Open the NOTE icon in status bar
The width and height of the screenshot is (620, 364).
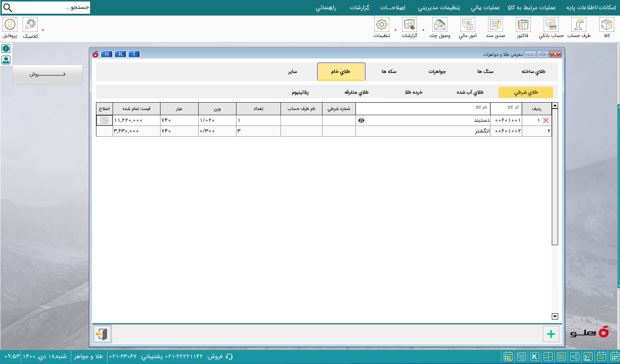coord(561,357)
